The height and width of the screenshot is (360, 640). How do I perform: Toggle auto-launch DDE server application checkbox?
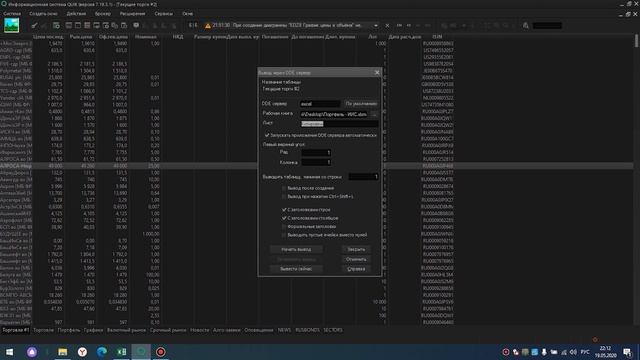pyautogui.click(x=267, y=135)
